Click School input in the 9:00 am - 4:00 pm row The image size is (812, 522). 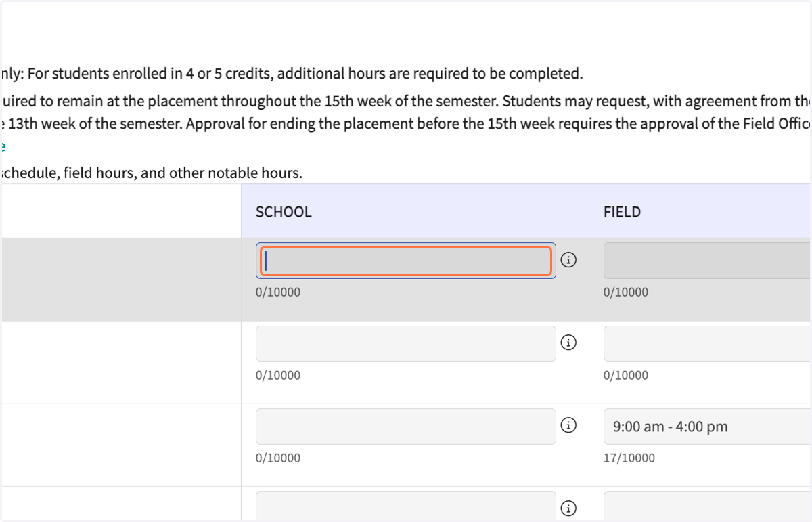[406, 426]
